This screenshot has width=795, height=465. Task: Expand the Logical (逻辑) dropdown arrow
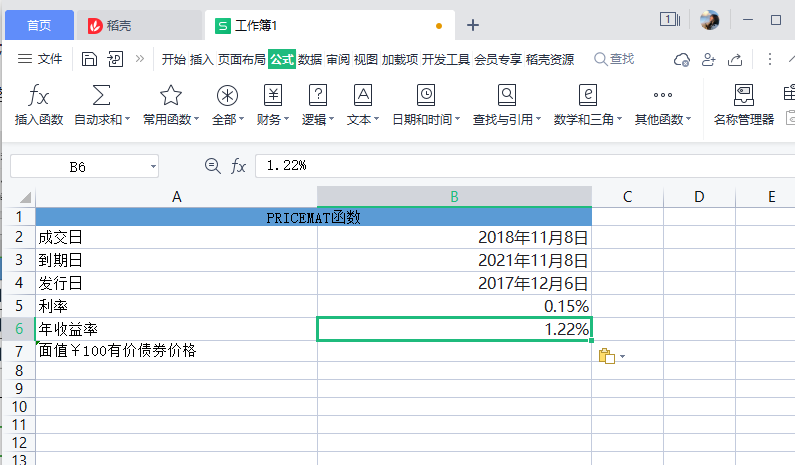click(x=332, y=119)
